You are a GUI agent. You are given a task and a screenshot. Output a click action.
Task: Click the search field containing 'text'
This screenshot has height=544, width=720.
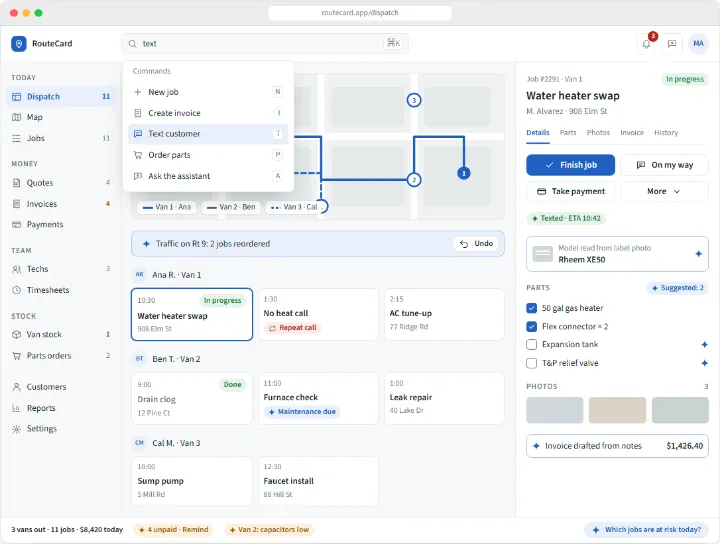[265, 44]
